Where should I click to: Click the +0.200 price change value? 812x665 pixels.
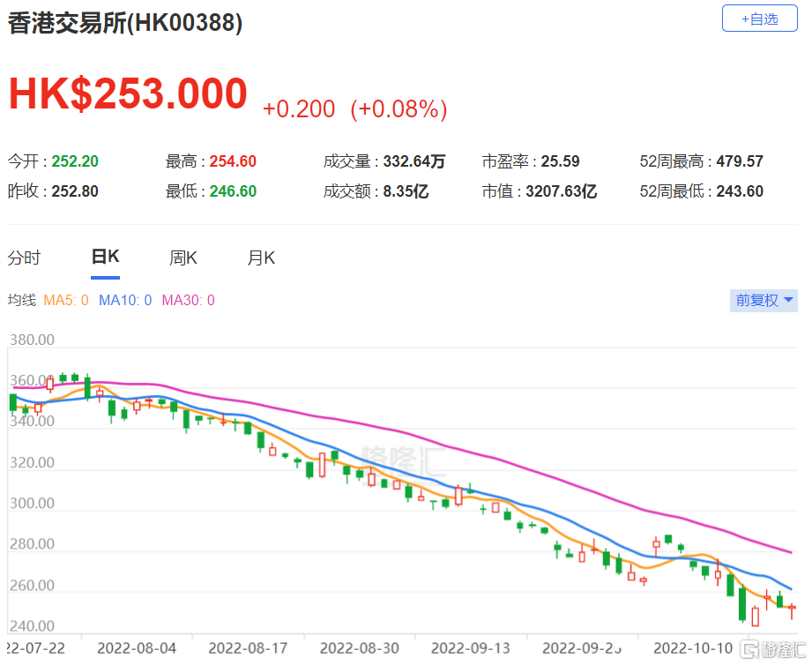299,109
